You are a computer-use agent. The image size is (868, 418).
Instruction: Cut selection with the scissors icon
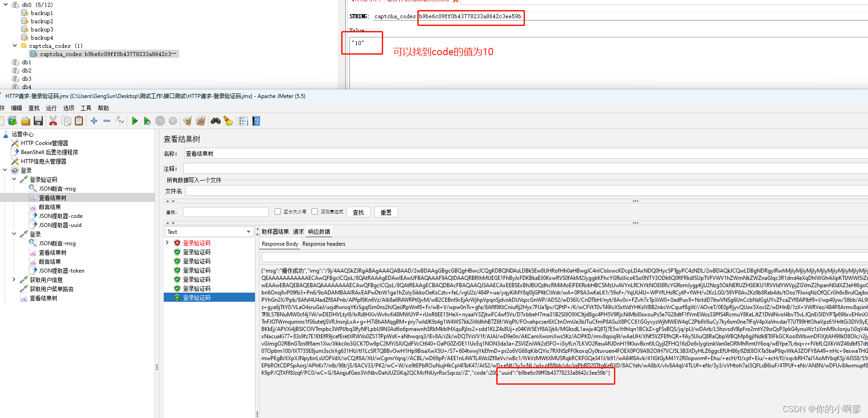[53, 121]
